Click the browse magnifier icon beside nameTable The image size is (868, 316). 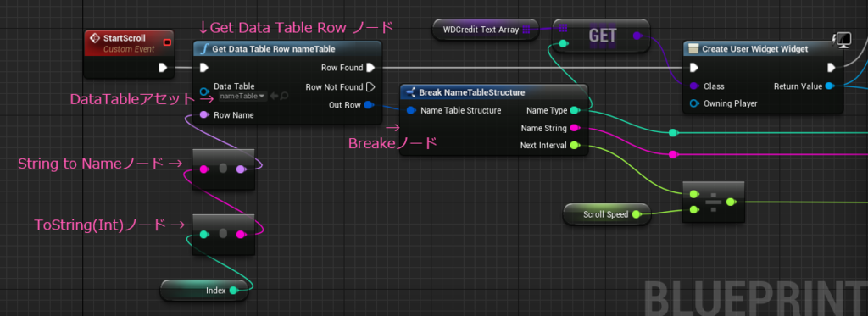(283, 96)
